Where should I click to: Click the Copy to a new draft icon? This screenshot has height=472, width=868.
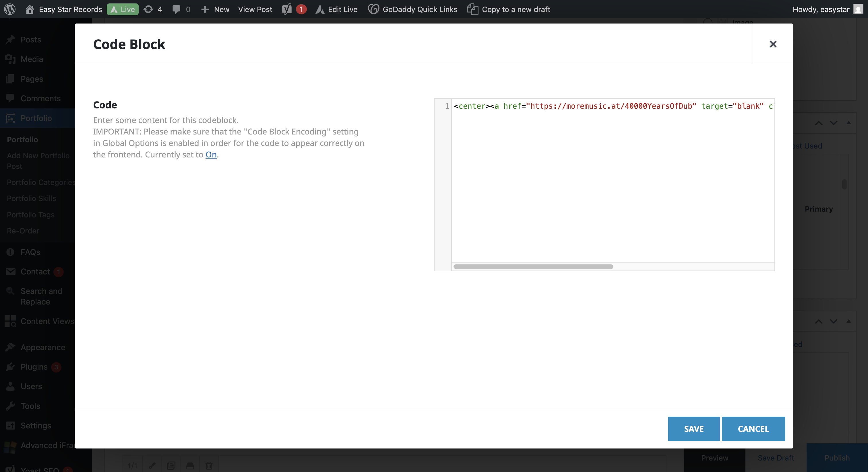coord(472,9)
